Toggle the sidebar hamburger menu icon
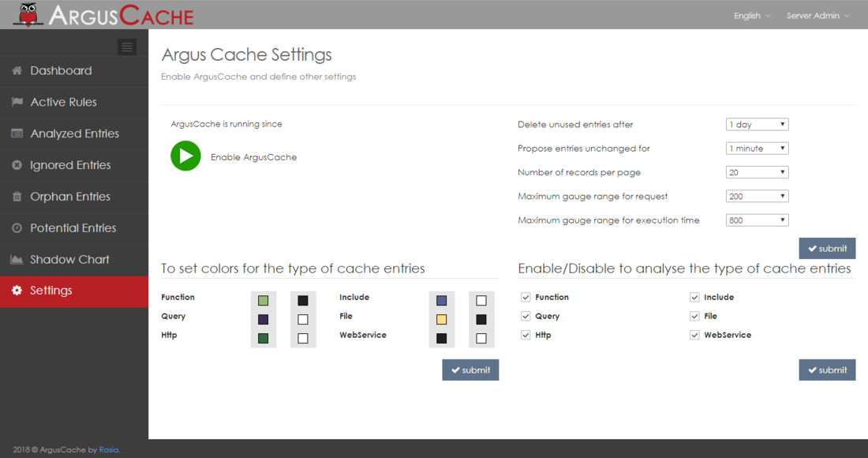 [127, 47]
